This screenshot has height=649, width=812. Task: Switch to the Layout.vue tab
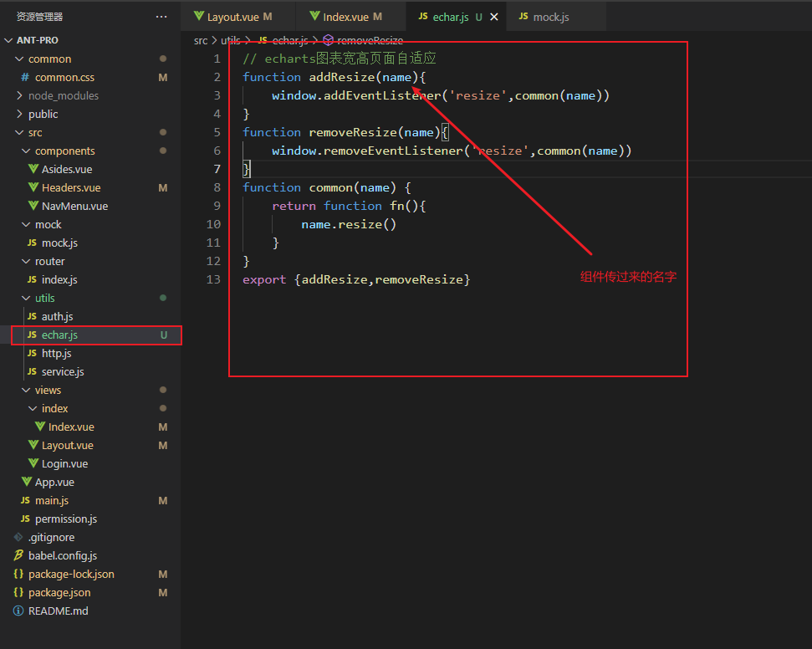238,17
